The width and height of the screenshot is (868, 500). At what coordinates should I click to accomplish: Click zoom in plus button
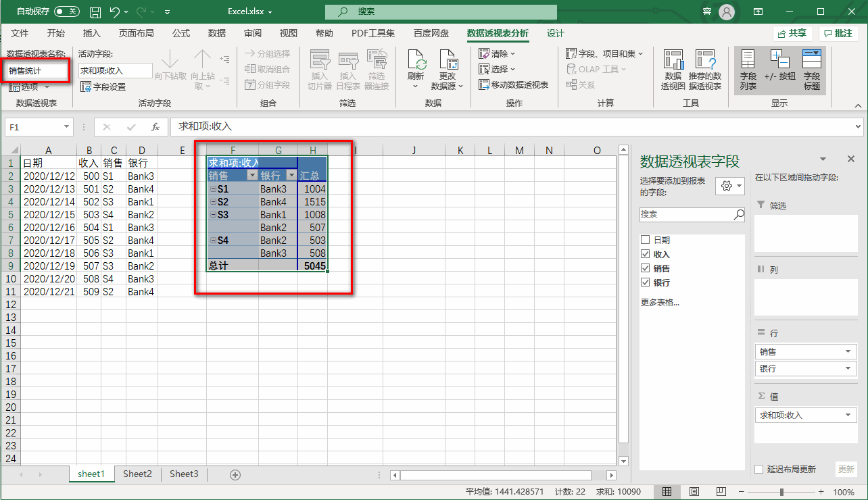(821, 492)
